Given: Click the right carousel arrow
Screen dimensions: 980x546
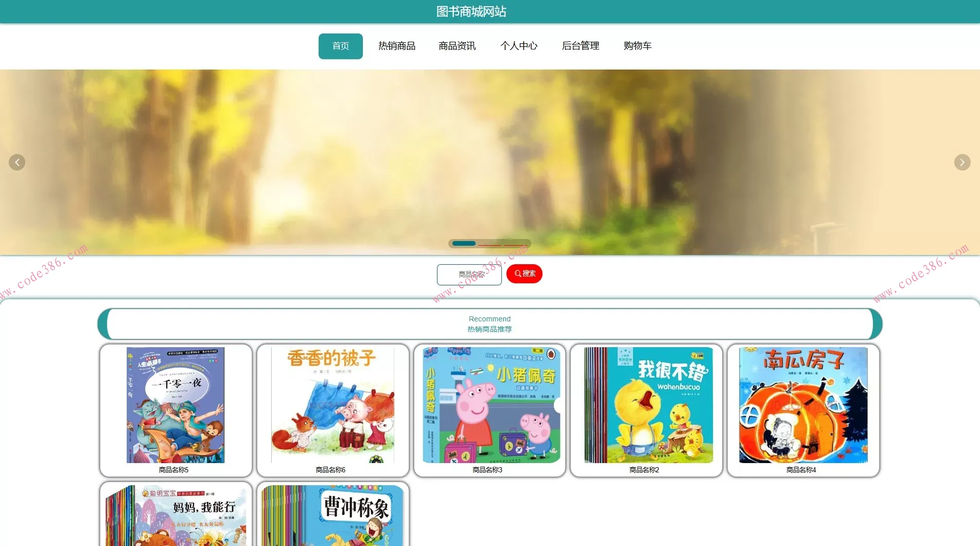Looking at the screenshot, I should 962,162.
